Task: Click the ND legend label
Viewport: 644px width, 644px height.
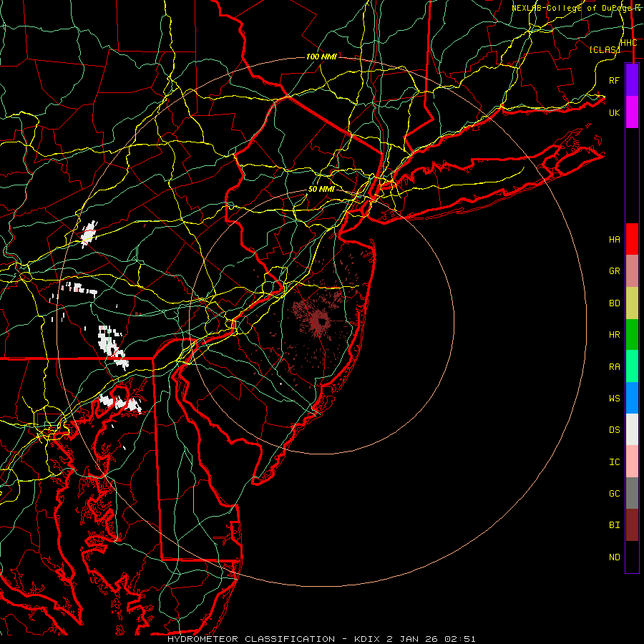Action: (x=614, y=557)
